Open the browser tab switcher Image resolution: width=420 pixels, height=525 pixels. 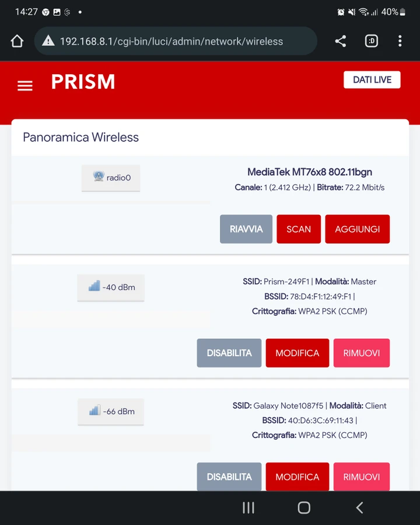coord(371,41)
